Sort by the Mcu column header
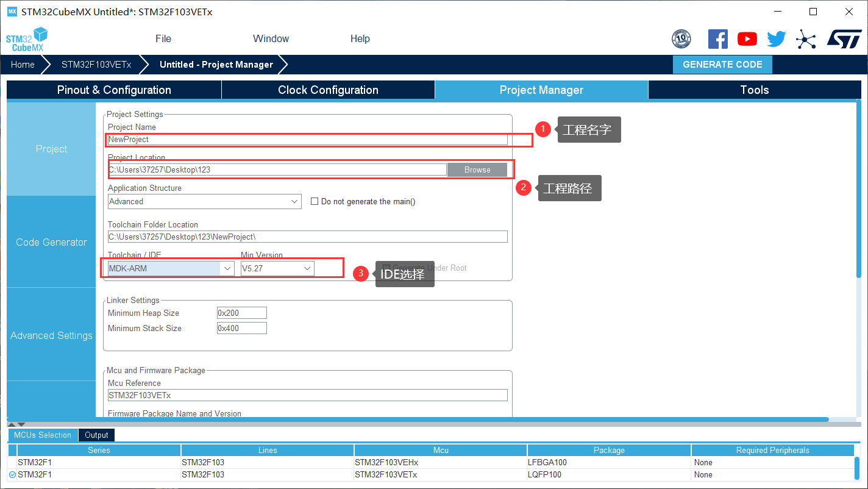Screen dimensions: 868x489 (x=441, y=450)
